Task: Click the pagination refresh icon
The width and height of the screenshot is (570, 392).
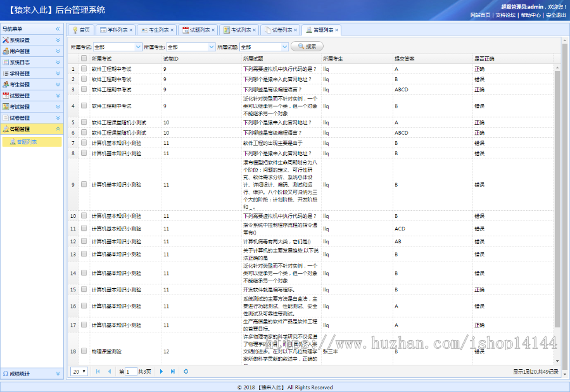Action: coord(185,372)
